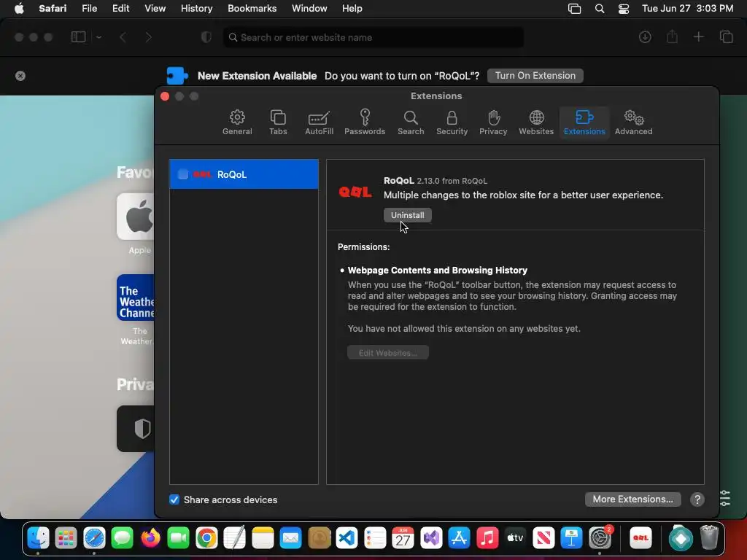747x560 pixels.
Task: Click Turn On Extension in banner
Action: pos(535,76)
